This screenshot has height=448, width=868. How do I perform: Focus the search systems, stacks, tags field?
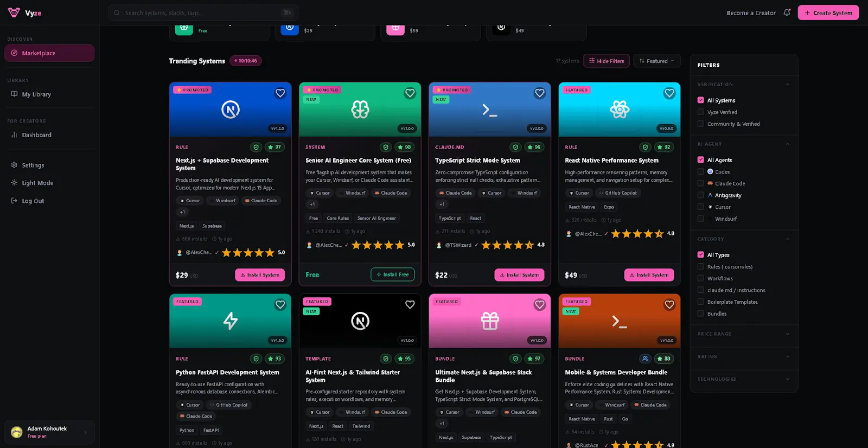click(203, 13)
